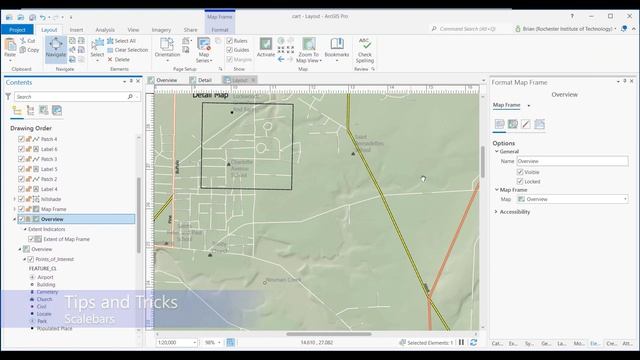Screen dimensions: 640x360
Task: Open the Map Frame element dropdown arrow
Action: (x=529, y=106)
